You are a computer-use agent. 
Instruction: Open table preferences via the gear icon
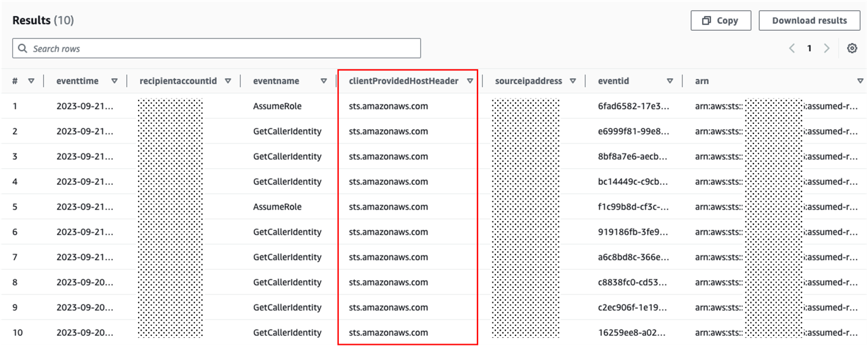click(x=851, y=48)
